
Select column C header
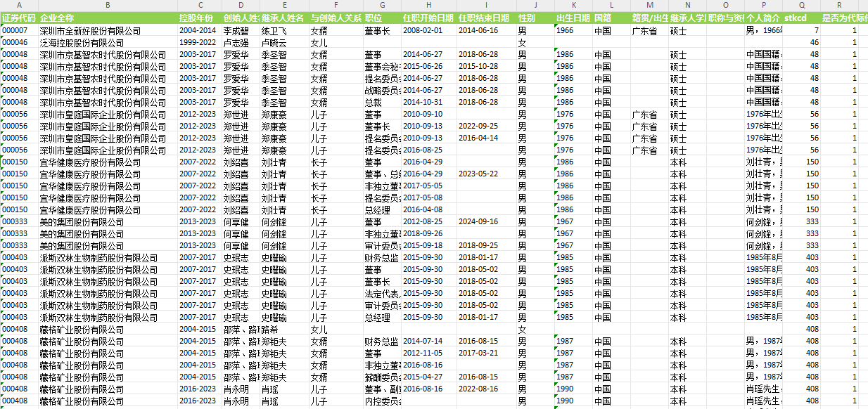tap(200, 5)
